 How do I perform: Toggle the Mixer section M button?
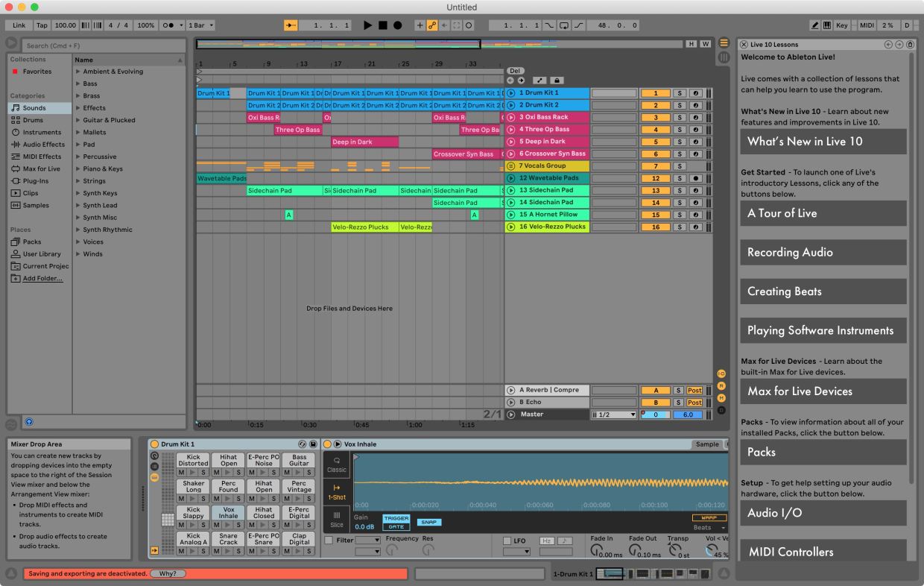[721, 397]
